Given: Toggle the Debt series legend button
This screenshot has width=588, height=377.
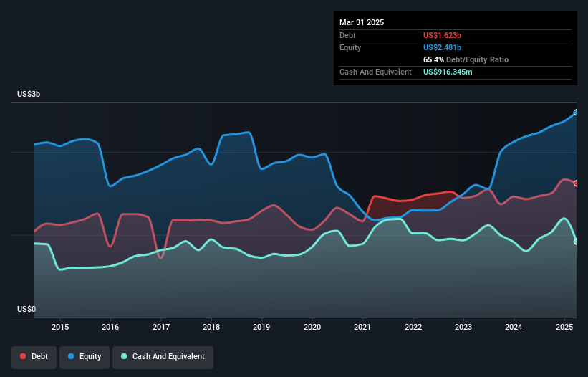Looking at the screenshot, I should click(x=34, y=357).
